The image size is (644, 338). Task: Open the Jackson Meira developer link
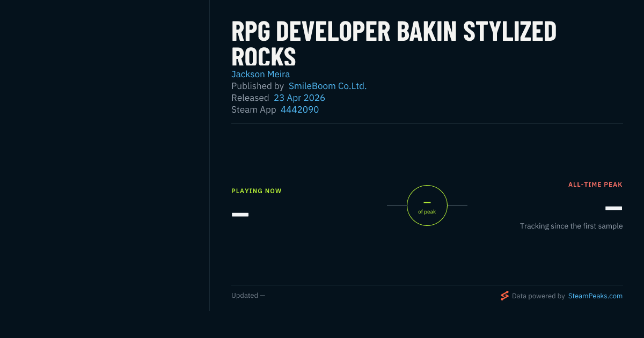pos(260,74)
